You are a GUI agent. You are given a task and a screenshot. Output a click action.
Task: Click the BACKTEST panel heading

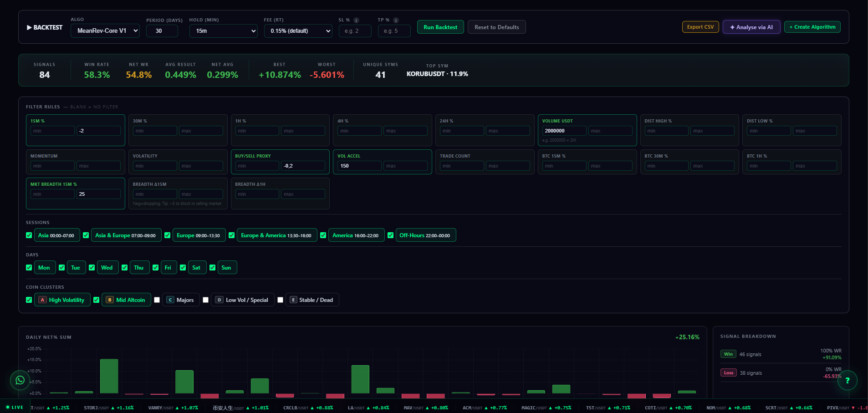tap(45, 27)
